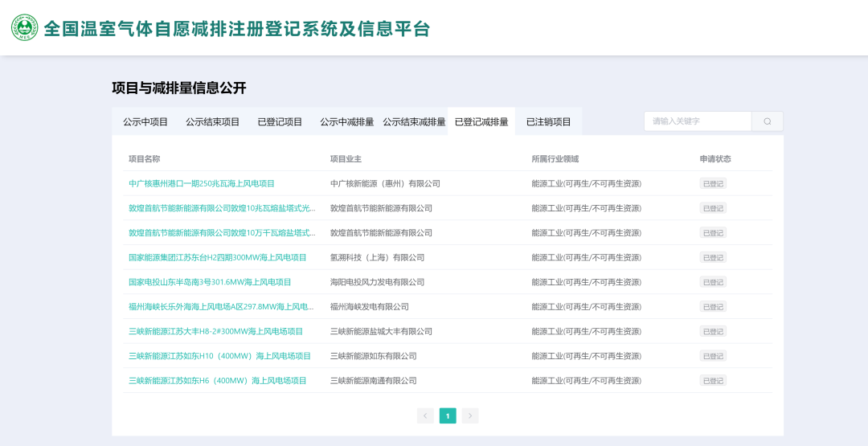Click owner 氢溯科技（上海）有限公司
This screenshot has height=446, width=868.
pos(378,257)
